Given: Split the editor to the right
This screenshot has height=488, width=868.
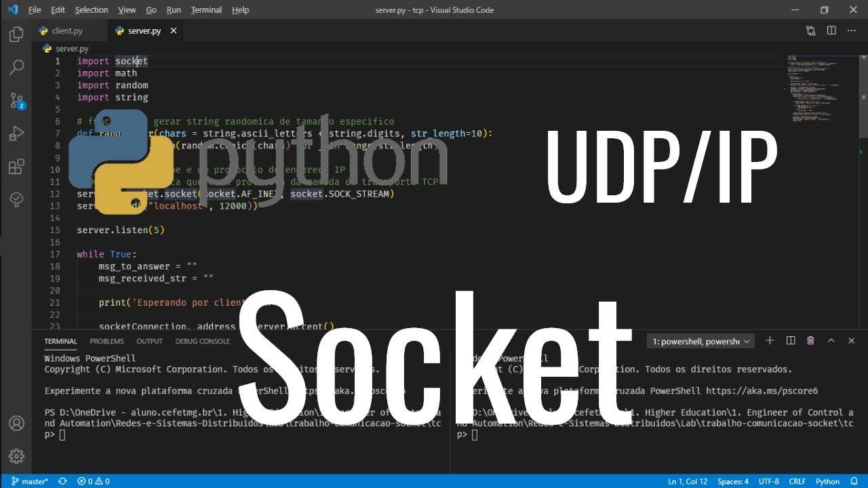Looking at the screenshot, I should tap(831, 30).
